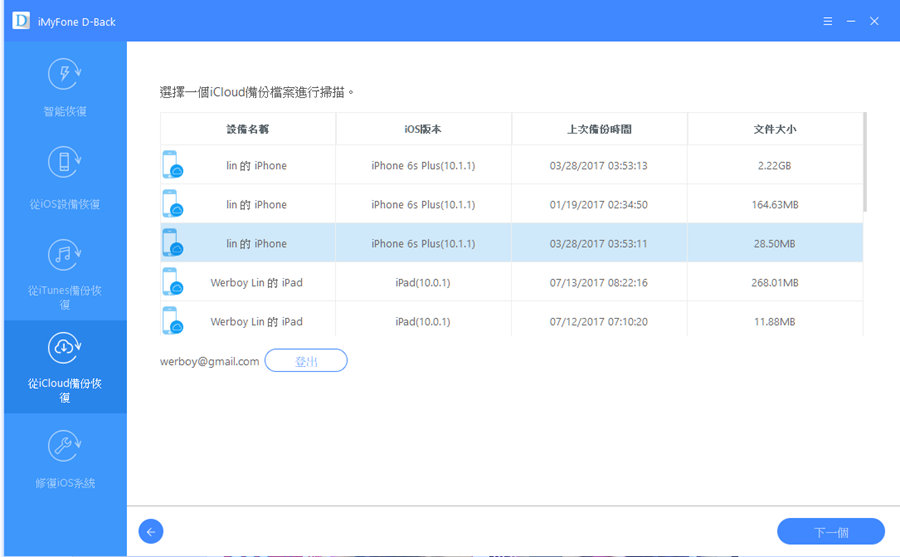Click iPhone 6s Plus(10.1.1) in 164.63MB row
Image resolution: width=900 pixels, height=557 pixels.
[x=423, y=204]
